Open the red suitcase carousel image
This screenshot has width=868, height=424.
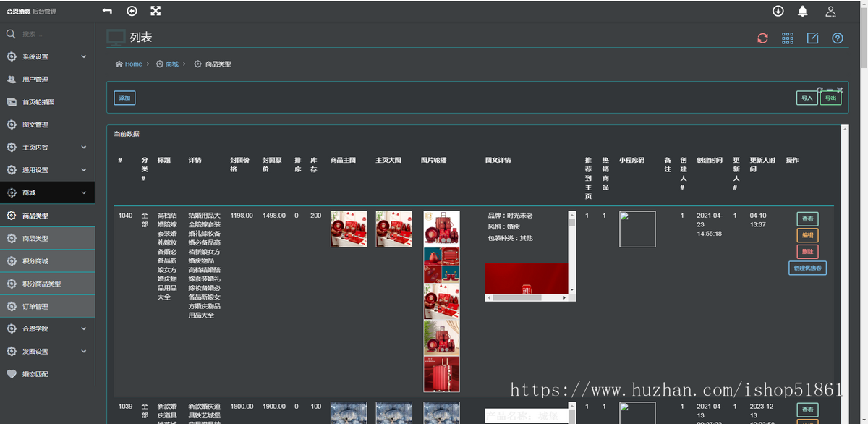coord(441,374)
